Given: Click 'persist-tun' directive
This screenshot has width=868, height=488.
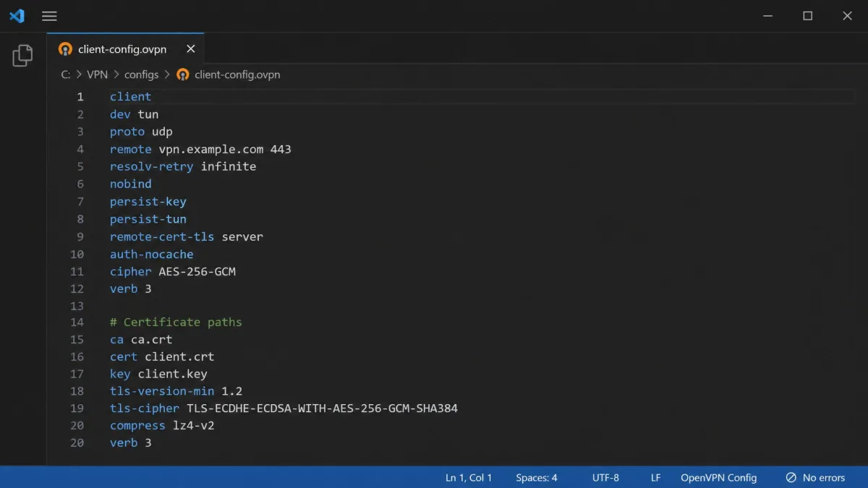Looking at the screenshot, I should pos(148,219).
